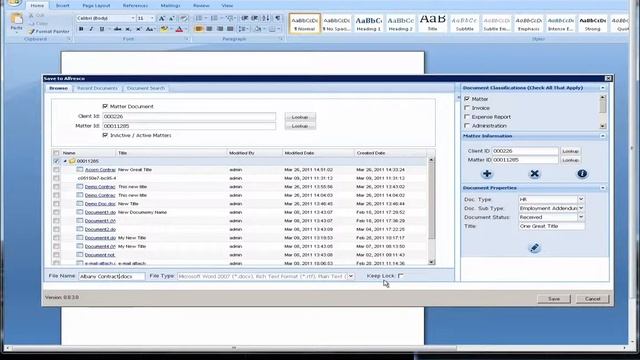The width and height of the screenshot is (640, 360).
Task: Click the text highlight color icon
Action: [164, 29]
